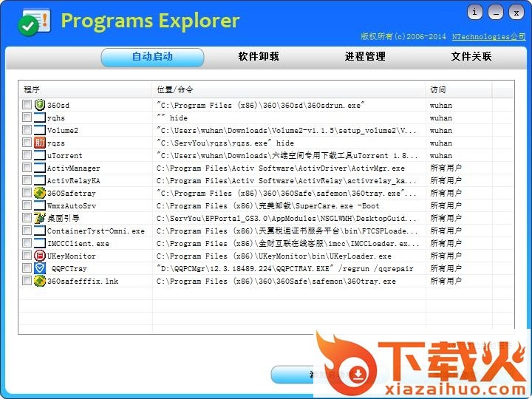Check the yqzs startup checkbox
This screenshot has width=532, height=399.
coord(27,142)
